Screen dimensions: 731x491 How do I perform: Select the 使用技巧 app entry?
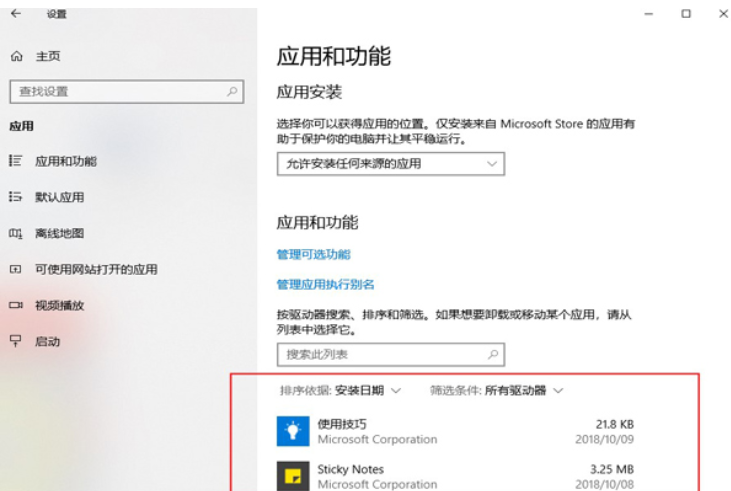point(455,431)
